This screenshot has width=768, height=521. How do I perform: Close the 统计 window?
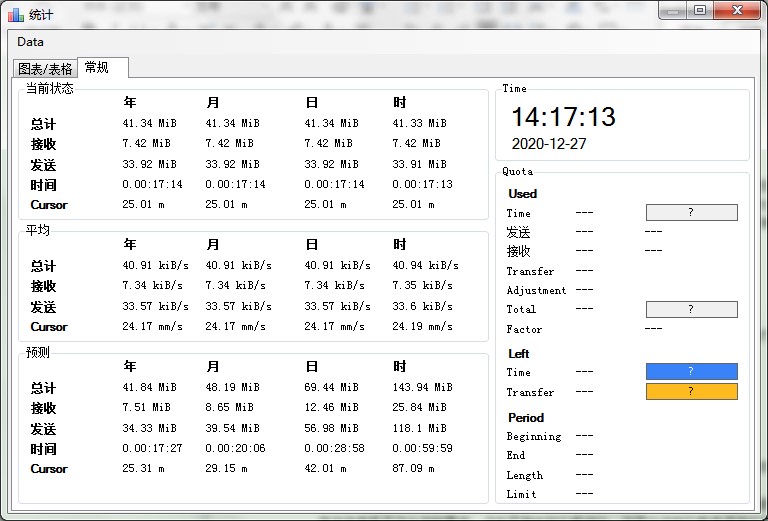click(738, 11)
